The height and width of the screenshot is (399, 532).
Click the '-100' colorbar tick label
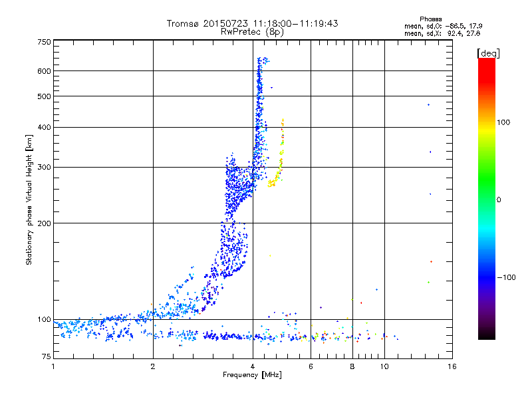pos(506,277)
